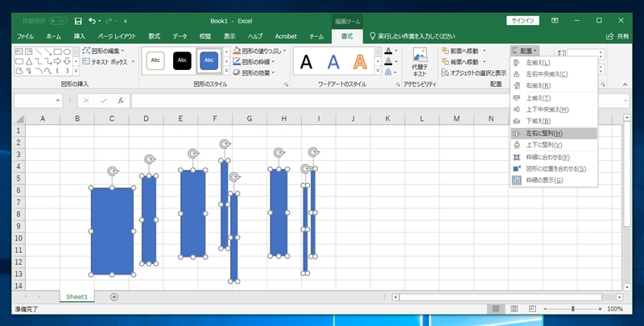
Task: Switch to the ページ レイアウト tab
Action: pos(117,36)
